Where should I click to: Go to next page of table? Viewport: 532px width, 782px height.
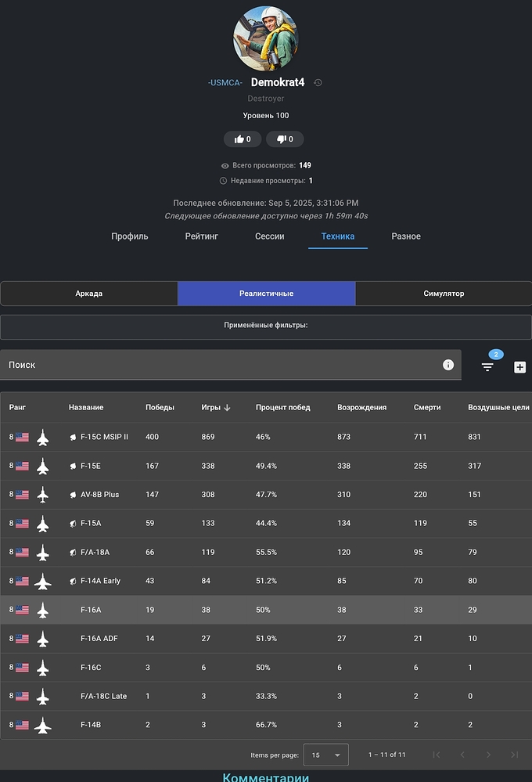(x=488, y=755)
